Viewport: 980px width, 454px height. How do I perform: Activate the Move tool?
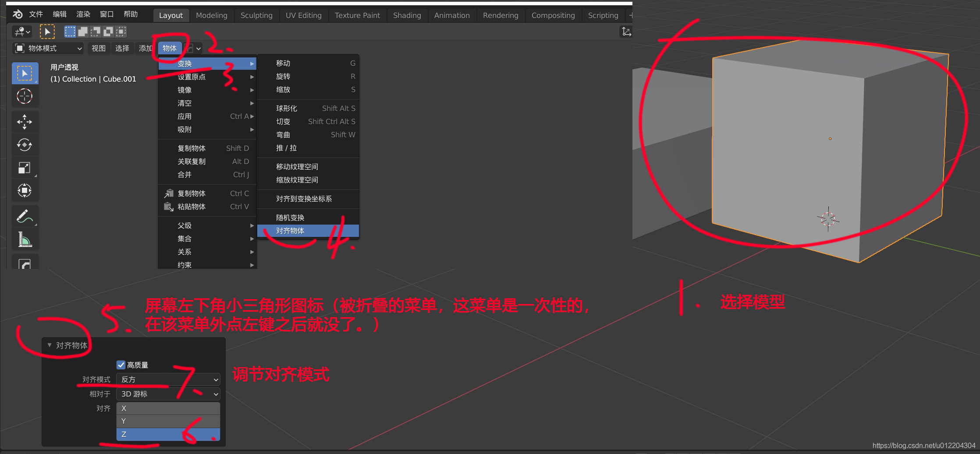(x=25, y=122)
